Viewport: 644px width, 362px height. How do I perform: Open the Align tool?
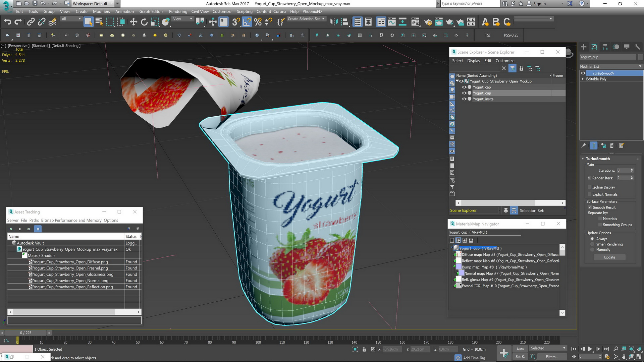(x=344, y=22)
